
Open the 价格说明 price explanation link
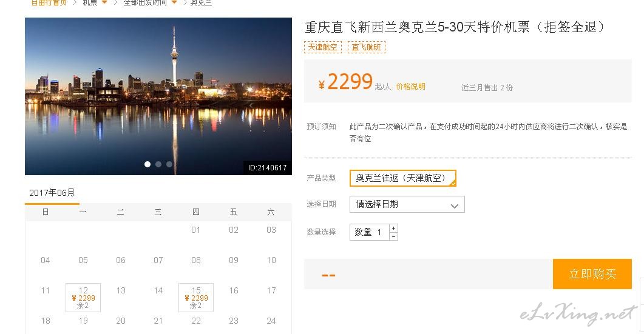point(411,87)
